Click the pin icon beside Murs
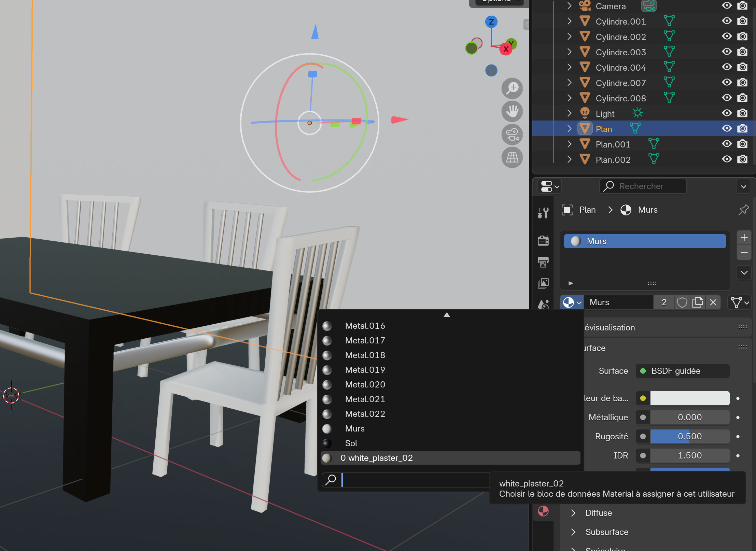This screenshot has width=756, height=551. click(743, 210)
